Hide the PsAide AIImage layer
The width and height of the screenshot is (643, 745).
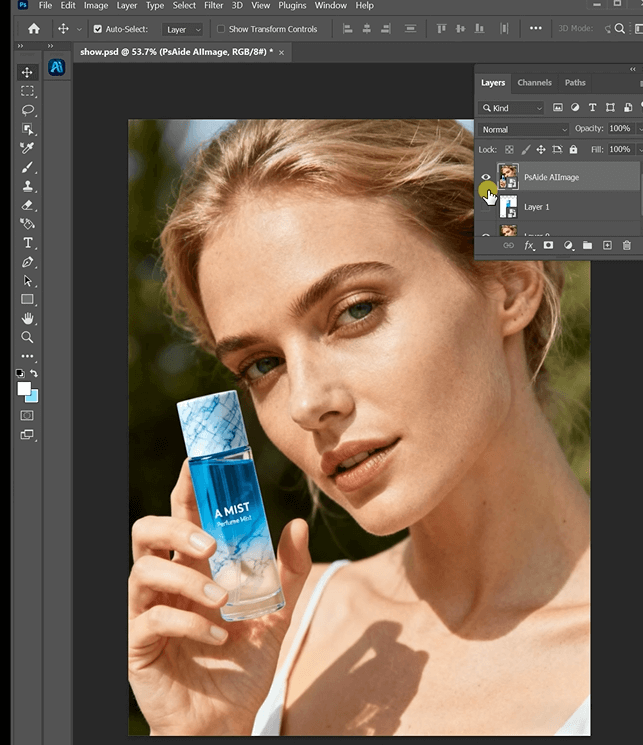(486, 177)
